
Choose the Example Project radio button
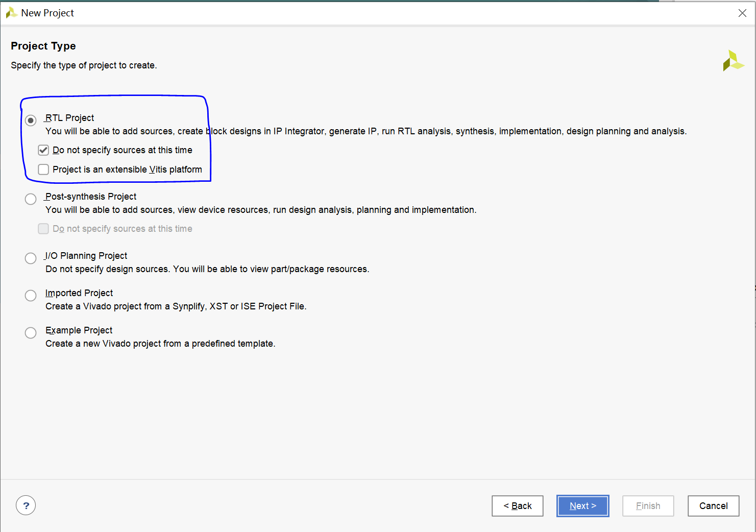[x=31, y=333]
